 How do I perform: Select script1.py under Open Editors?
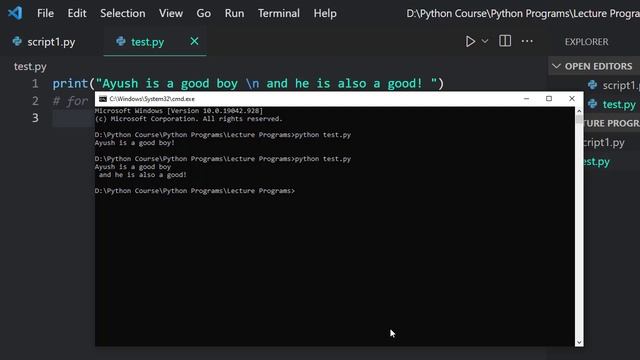click(x=621, y=85)
